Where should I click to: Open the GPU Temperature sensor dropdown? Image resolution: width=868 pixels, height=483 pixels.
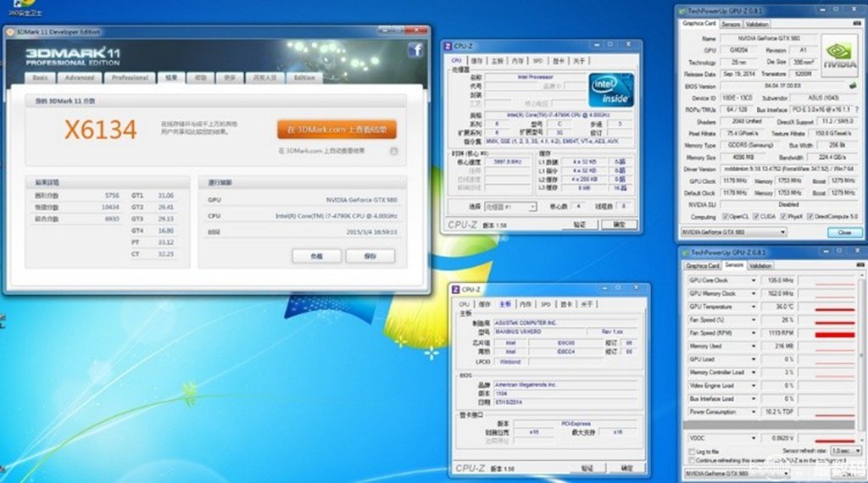(754, 307)
